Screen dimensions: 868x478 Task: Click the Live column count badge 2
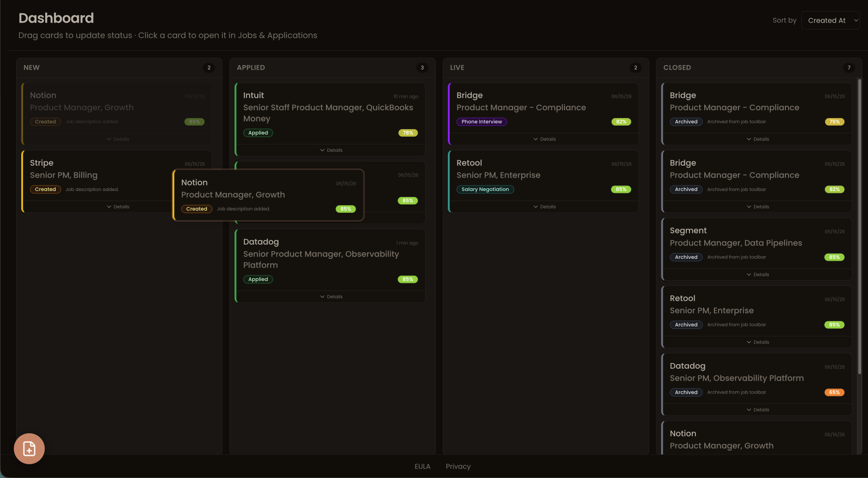point(636,68)
